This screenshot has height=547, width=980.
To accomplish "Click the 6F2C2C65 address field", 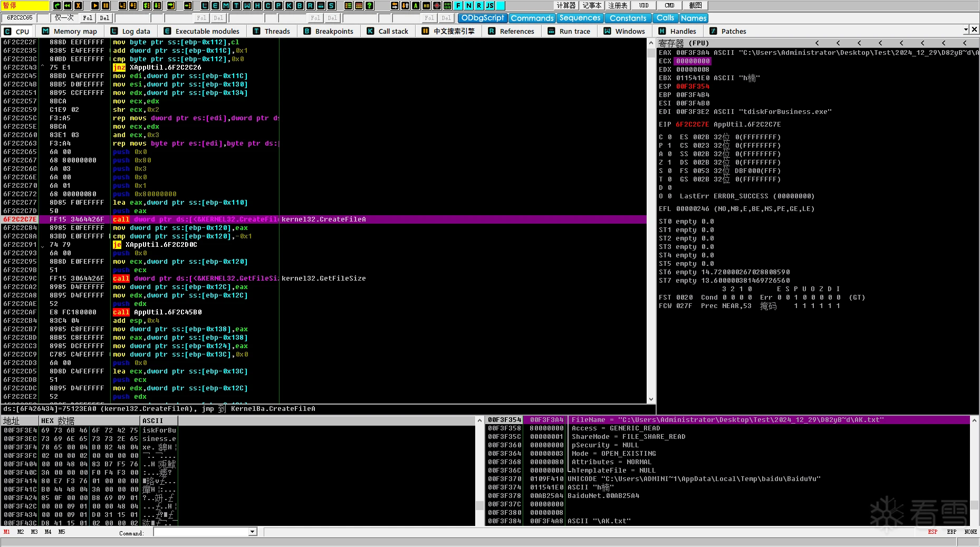I will pos(20,18).
